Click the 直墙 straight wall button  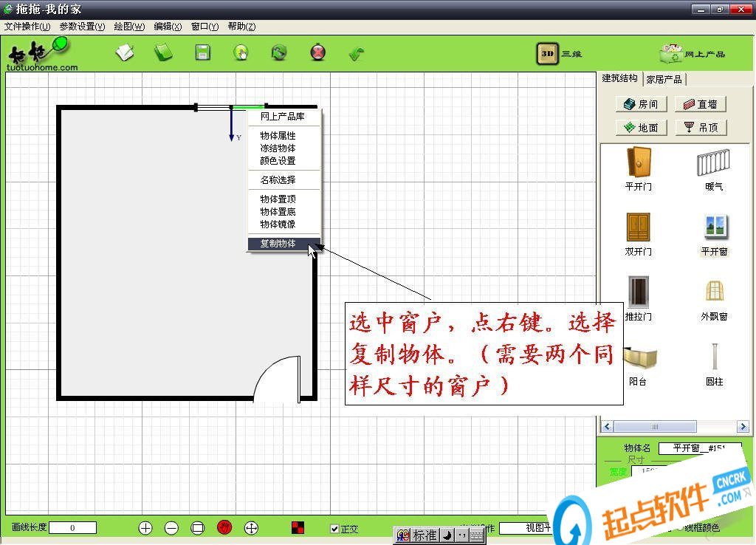pos(701,104)
